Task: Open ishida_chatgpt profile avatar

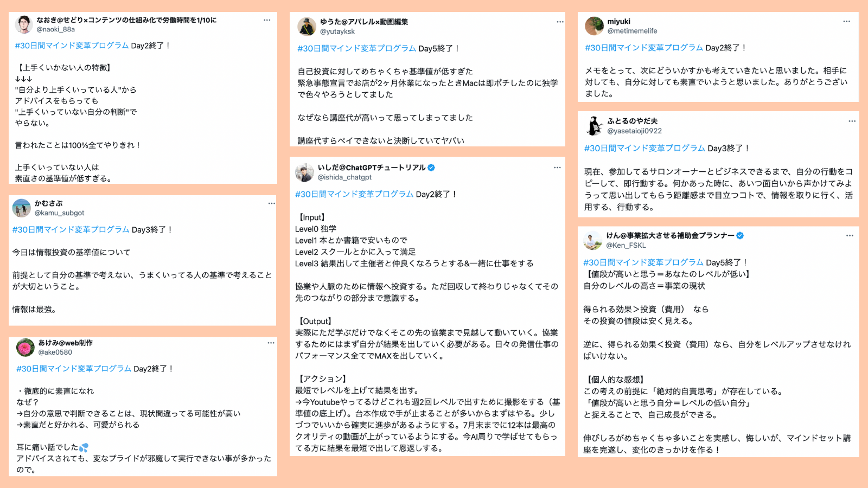Action: (304, 172)
